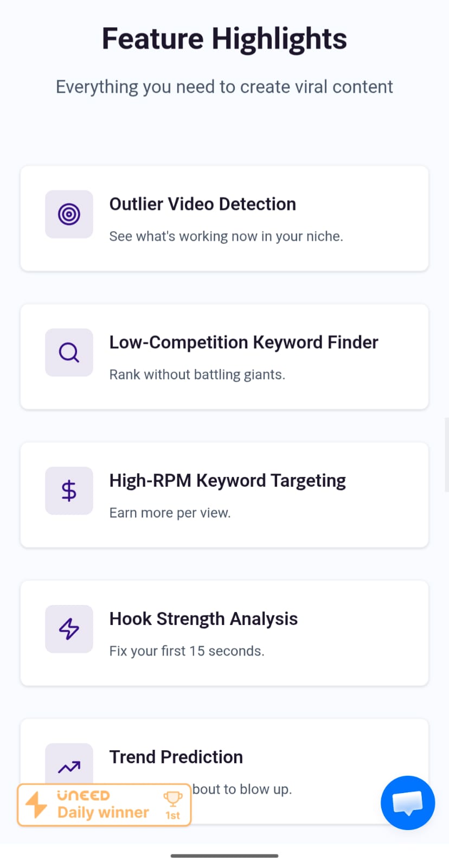Select the Outlier Video Detection heading
Viewport: 449px width, 868px height.
203,204
